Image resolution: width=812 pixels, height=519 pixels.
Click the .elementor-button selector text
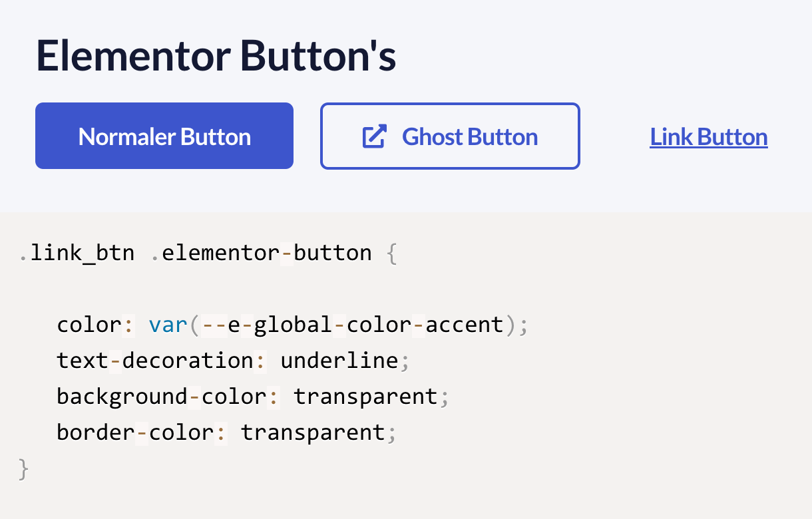tap(262, 254)
